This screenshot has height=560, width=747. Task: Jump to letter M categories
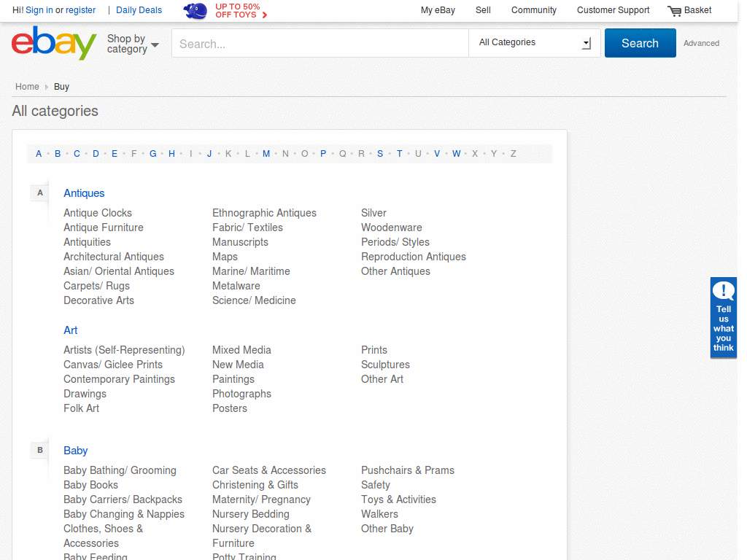(x=266, y=153)
